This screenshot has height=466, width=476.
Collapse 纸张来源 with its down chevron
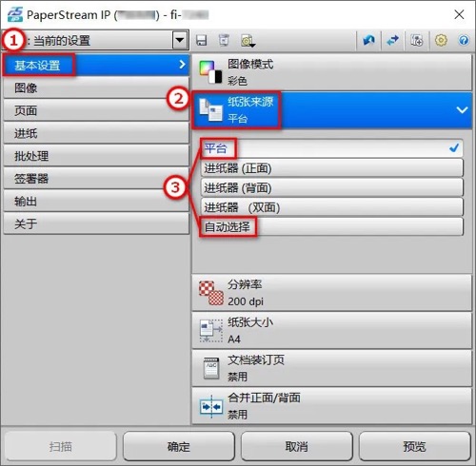(462, 110)
